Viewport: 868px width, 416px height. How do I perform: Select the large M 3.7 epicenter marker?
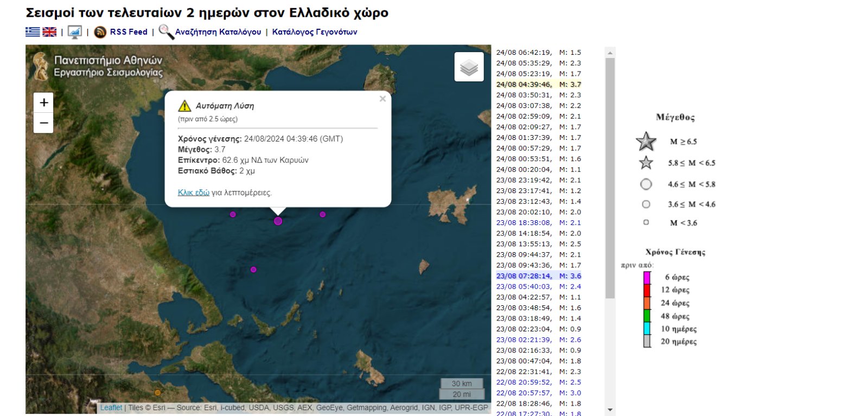click(278, 221)
